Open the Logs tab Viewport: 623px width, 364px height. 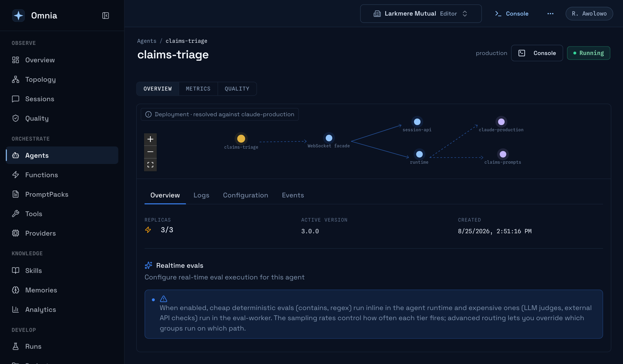pyautogui.click(x=201, y=195)
